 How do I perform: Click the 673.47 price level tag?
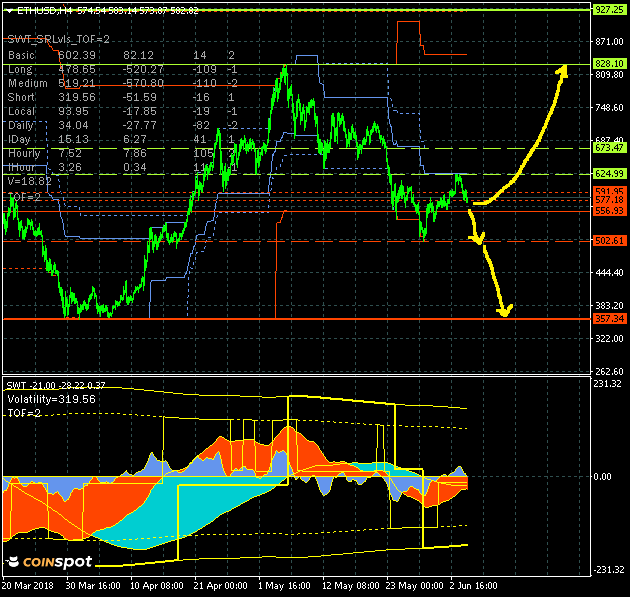(x=609, y=147)
